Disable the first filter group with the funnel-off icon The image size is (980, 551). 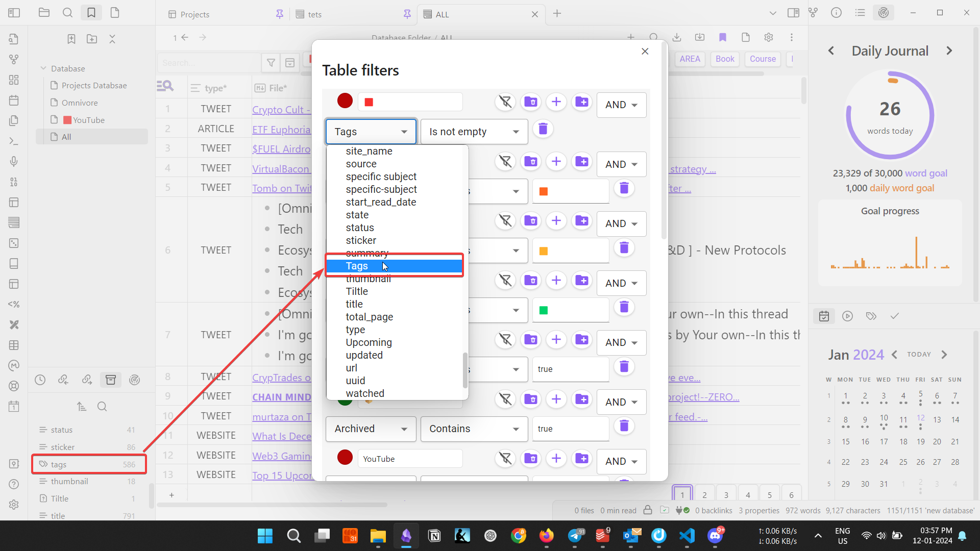tap(505, 102)
